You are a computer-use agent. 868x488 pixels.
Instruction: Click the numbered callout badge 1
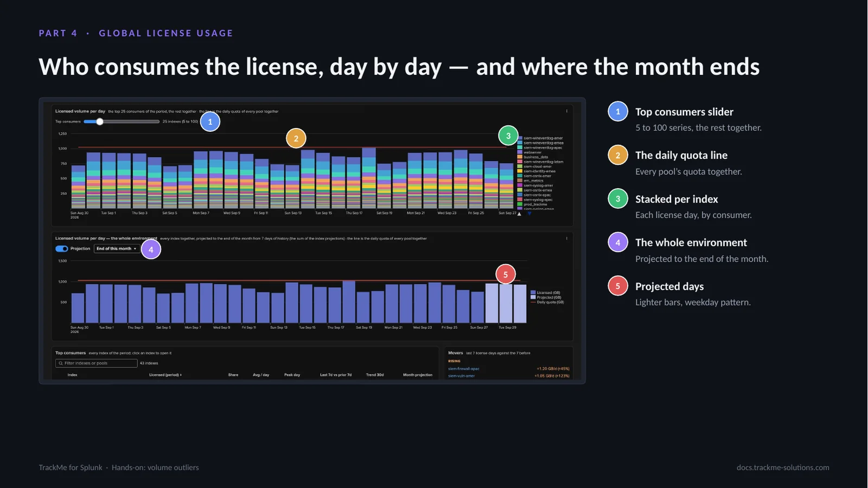click(x=210, y=122)
